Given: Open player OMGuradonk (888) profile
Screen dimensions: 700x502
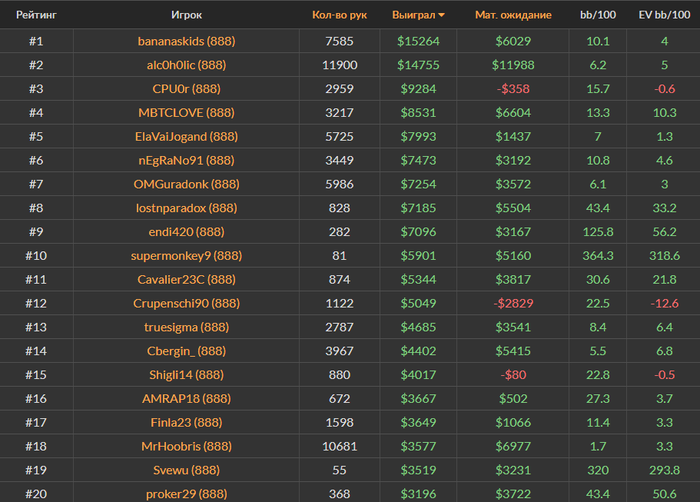Looking at the screenshot, I should point(186,184).
